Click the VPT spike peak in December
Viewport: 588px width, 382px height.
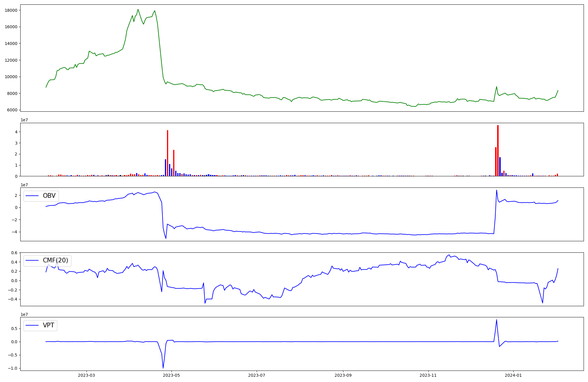click(x=497, y=320)
